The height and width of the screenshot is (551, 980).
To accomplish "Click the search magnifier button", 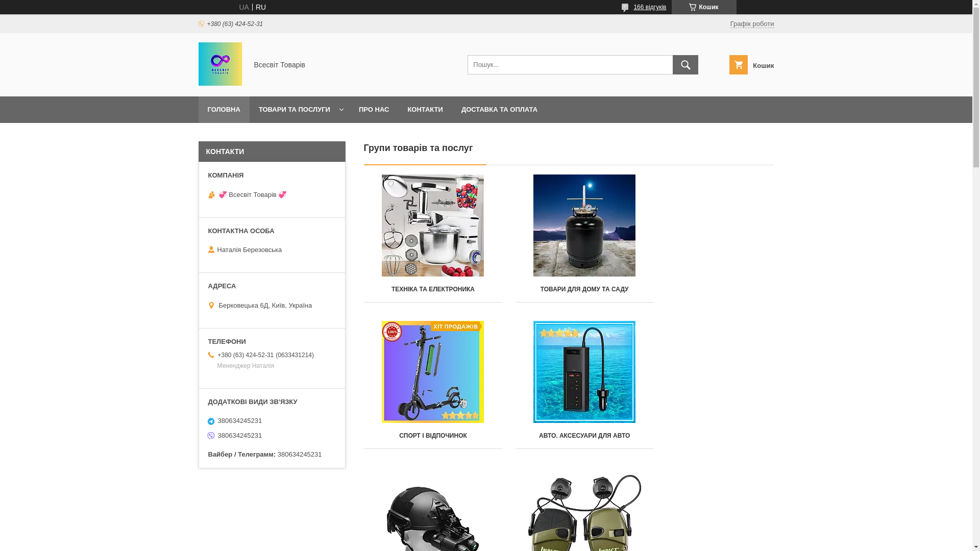I will (x=685, y=65).
